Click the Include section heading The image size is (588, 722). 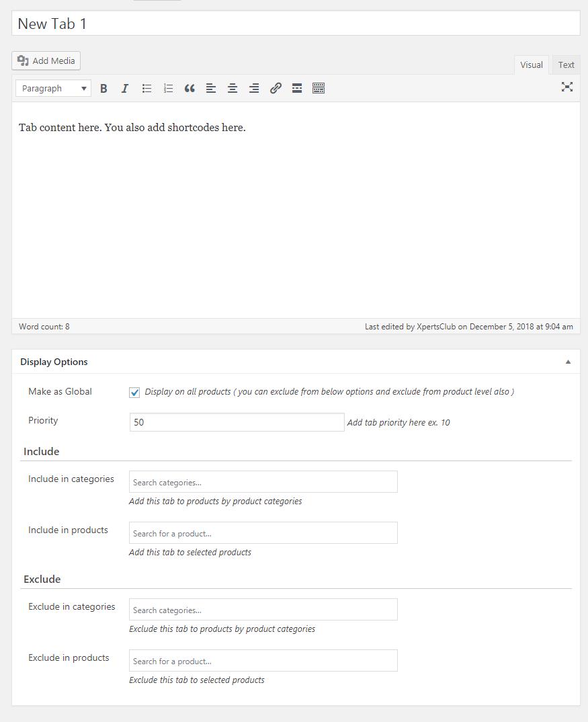(42, 451)
